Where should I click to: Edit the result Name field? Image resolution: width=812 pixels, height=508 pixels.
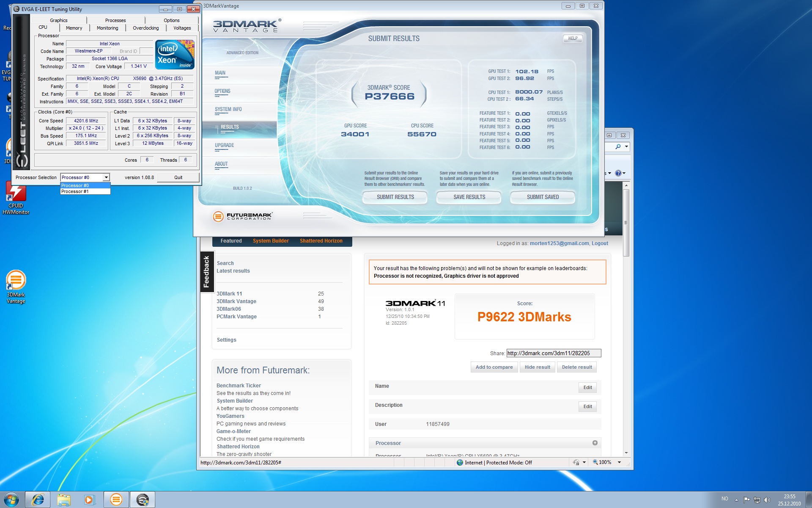(x=587, y=387)
